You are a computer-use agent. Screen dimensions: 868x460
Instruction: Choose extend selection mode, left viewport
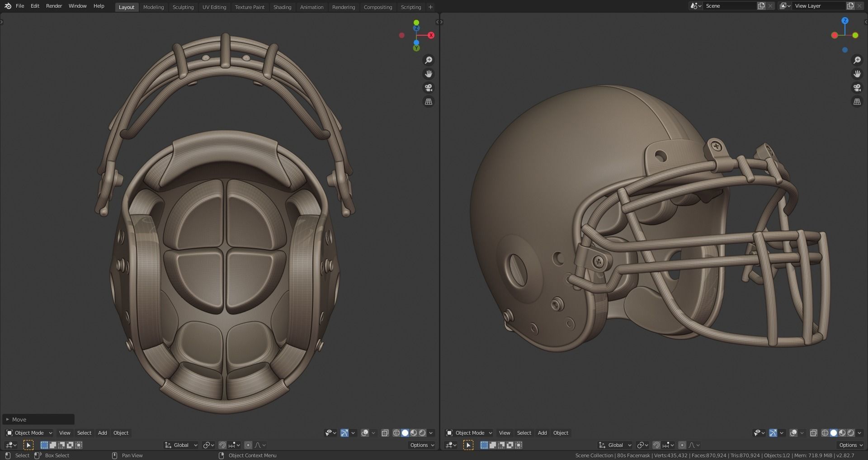(x=53, y=445)
